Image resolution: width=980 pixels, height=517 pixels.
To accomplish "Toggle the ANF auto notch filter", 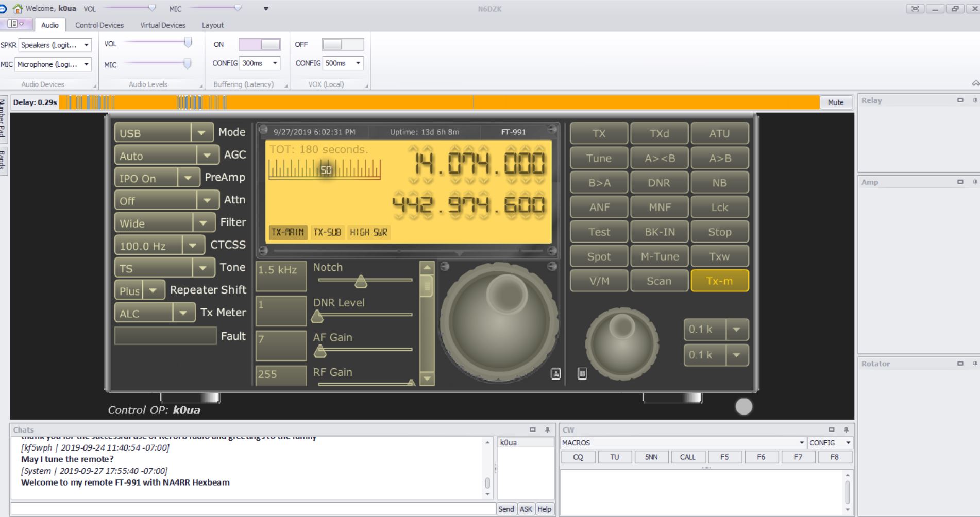I will [599, 207].
